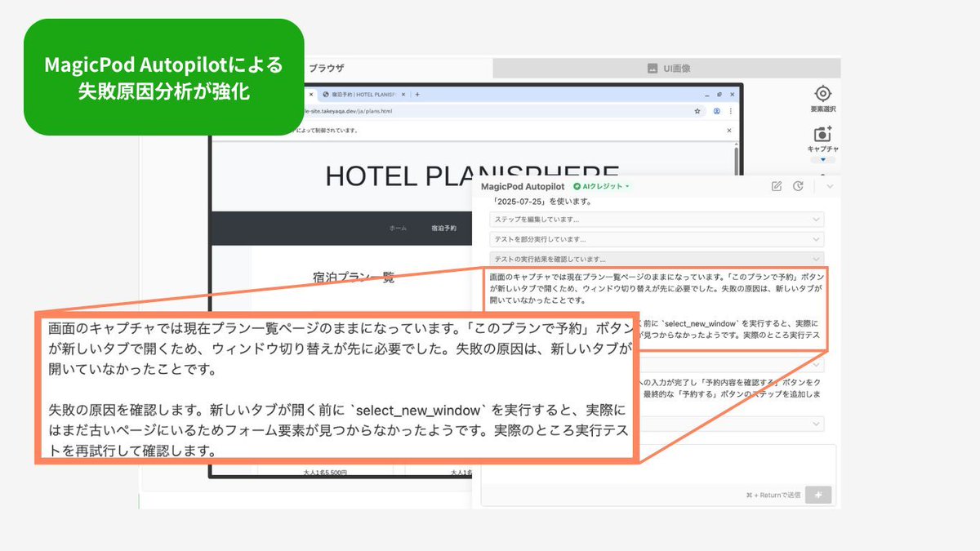Switch to the ブラウザ tab
Image resolution: width=980 pixels, height=551 pixels.
(x=325, y=69)
